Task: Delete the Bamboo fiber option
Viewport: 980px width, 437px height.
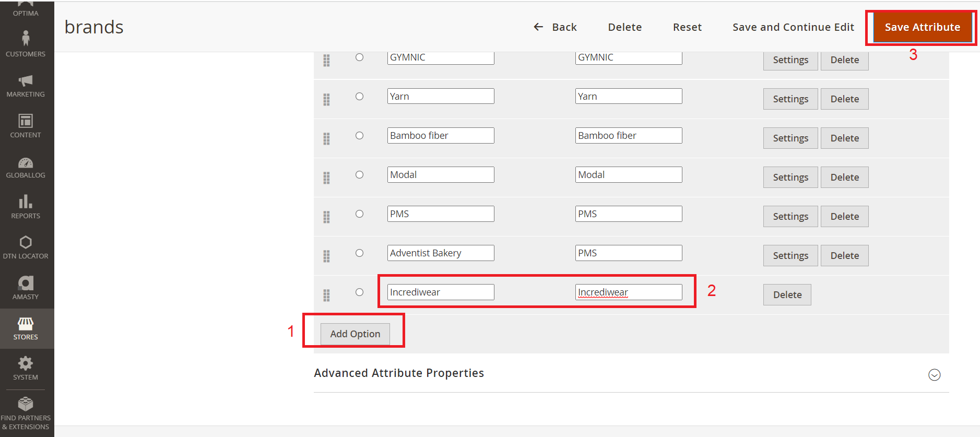Action: (845, 138)
